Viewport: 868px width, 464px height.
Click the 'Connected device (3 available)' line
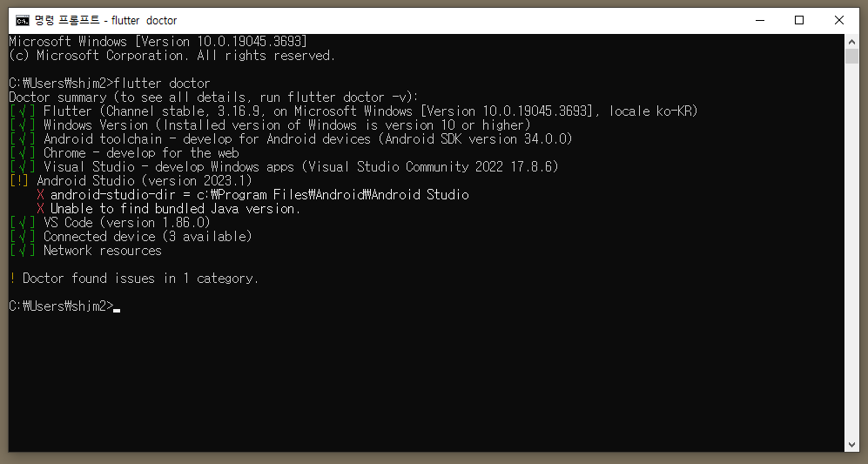pos(148,237)
